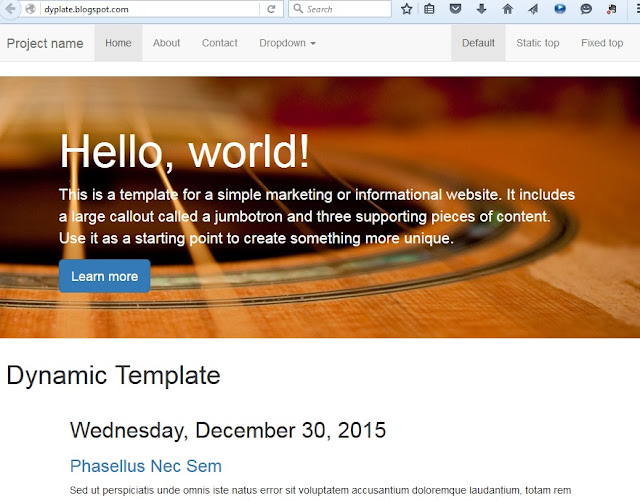Expand the Dropdown nav menu

point(287,43)
